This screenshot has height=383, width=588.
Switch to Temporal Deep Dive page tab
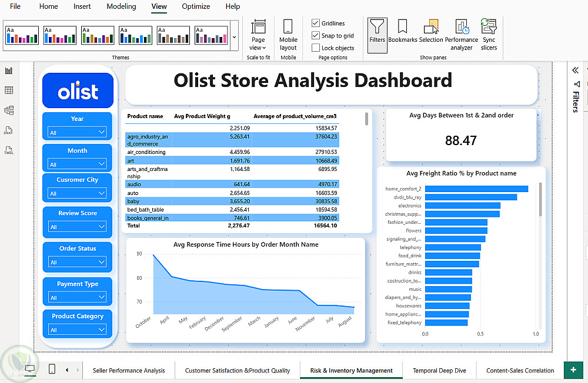439,371
